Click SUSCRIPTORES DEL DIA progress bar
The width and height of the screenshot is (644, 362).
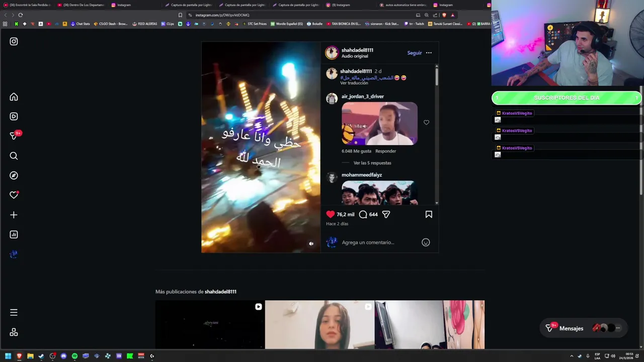click(x=567, y=98)
